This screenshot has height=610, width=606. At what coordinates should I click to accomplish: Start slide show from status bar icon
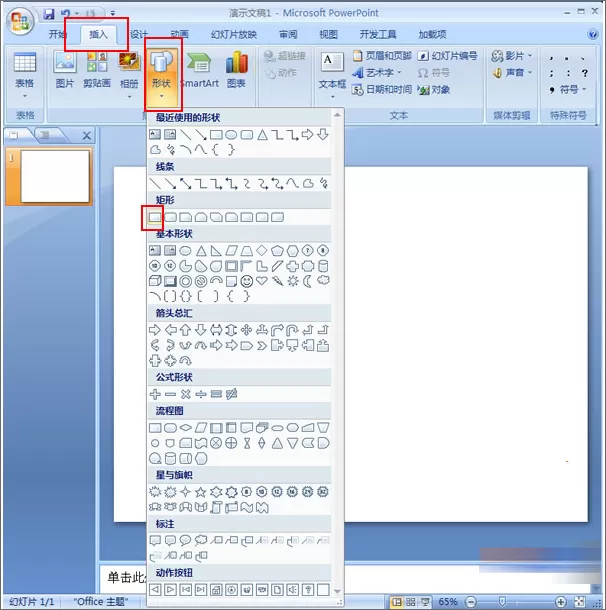click(x=425, y=602)
